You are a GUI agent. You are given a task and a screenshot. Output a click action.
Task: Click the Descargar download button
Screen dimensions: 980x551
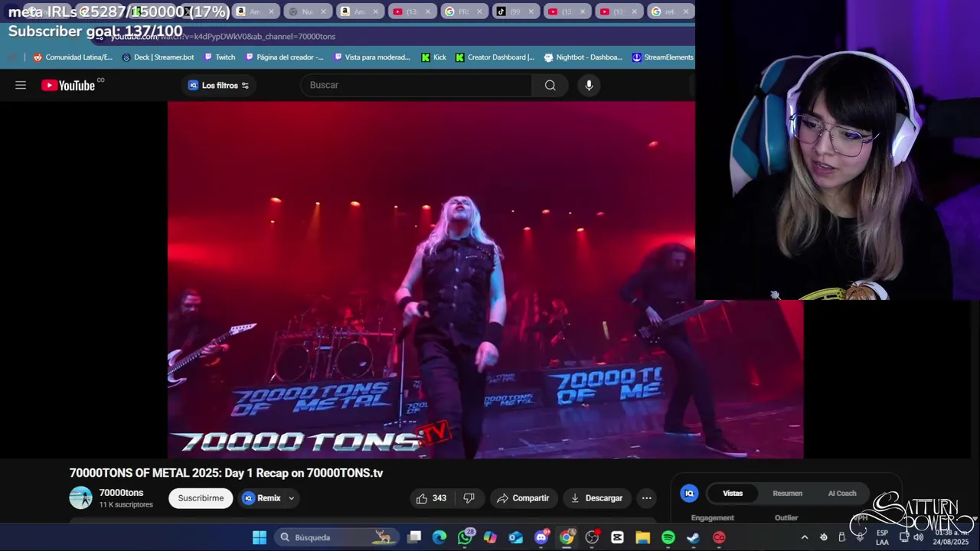click(597, 498)
